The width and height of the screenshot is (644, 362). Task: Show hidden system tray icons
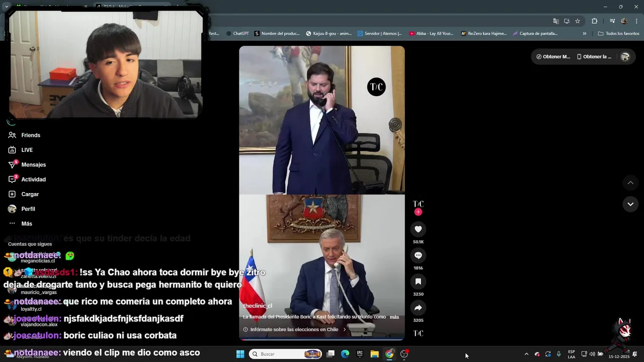[527, 354]
